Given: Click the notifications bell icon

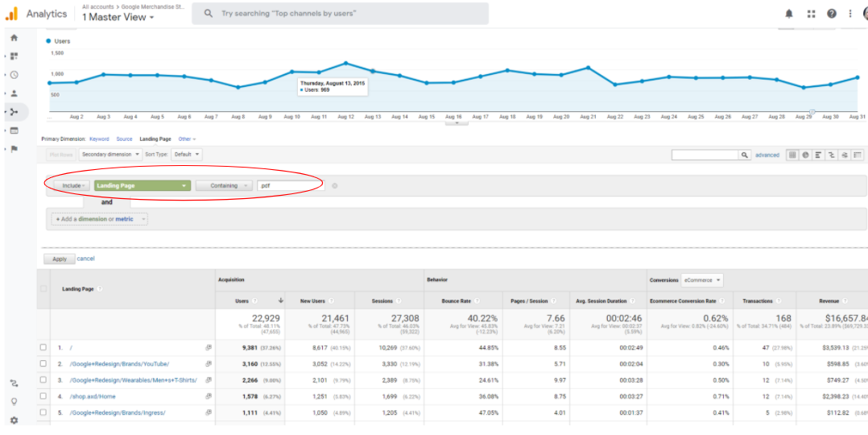Looking at the screenshot, I should pos(788,14).
